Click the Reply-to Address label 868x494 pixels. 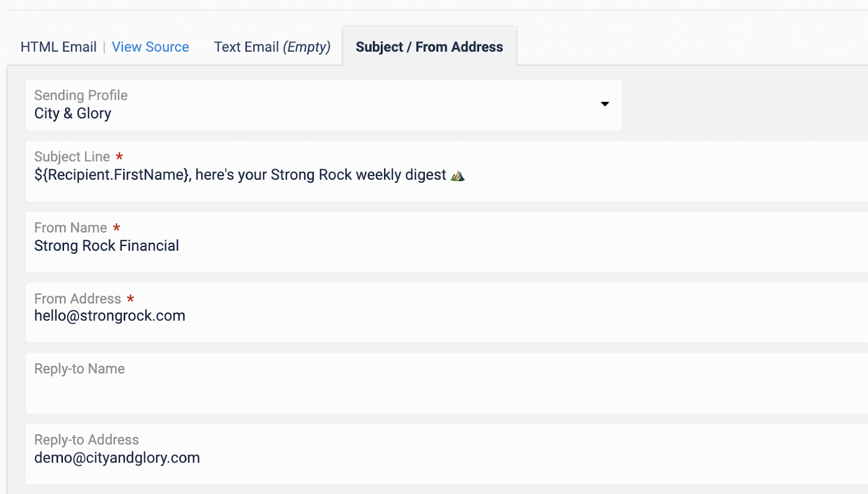point(86,440)
